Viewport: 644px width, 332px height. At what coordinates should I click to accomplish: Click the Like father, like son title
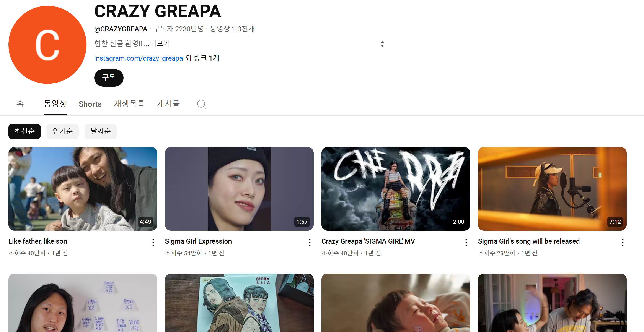[38, 241]
